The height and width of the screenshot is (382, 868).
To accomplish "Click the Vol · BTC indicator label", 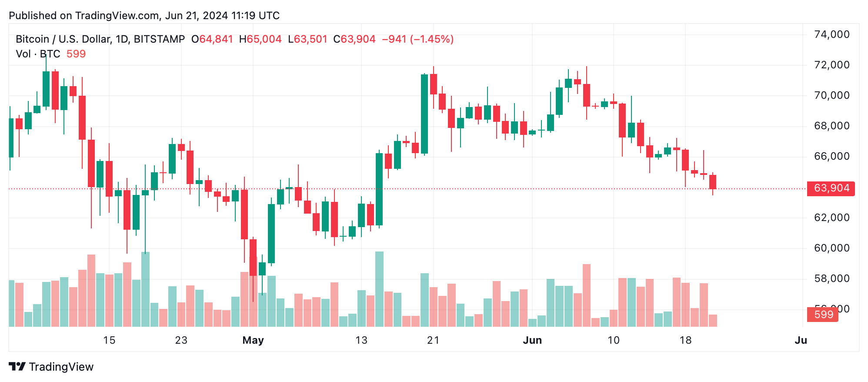I will (x=38, y=54).
